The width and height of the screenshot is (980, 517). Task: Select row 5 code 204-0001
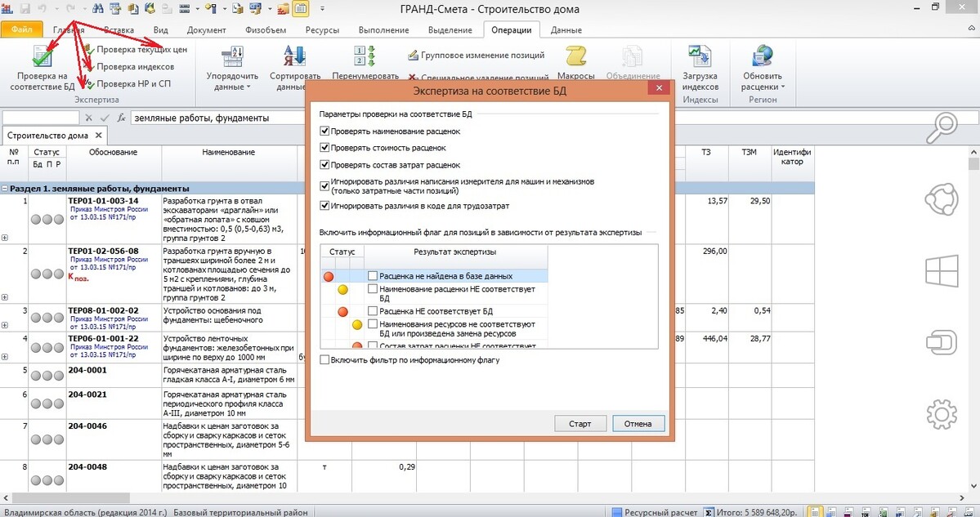[87, 370]
